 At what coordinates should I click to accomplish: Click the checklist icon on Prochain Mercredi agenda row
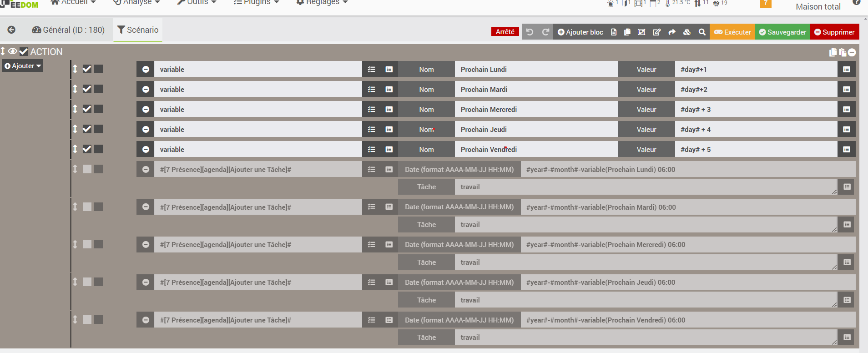click(x=372, y=244)
